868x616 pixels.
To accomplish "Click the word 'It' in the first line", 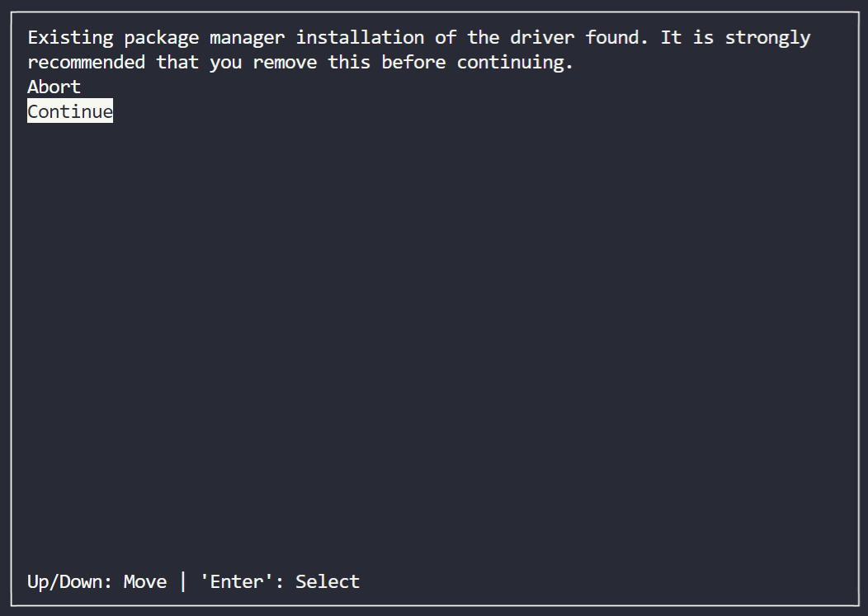I will pos(671,38).
